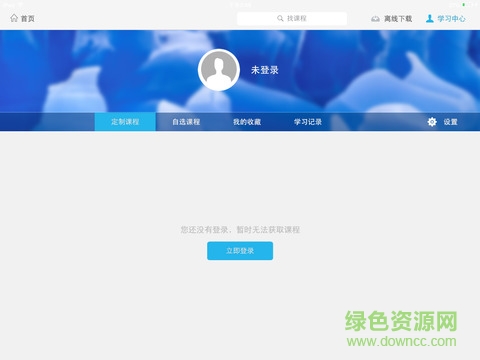
Task: Click the settings gear icon
Action: [x=432, y=122]
